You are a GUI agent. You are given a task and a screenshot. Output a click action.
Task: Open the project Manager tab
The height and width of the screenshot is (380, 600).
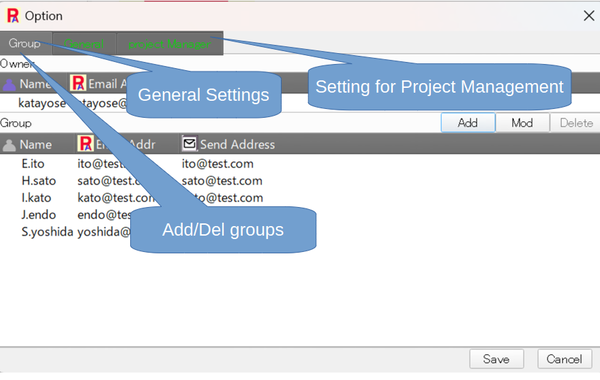pos(170,44)
